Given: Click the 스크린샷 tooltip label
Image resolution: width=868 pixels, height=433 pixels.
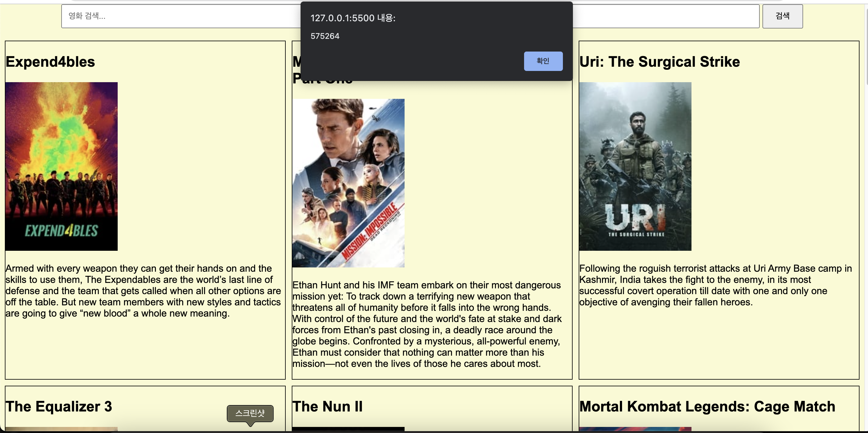Looking at the screenshot, I should (x=250, y=413).
